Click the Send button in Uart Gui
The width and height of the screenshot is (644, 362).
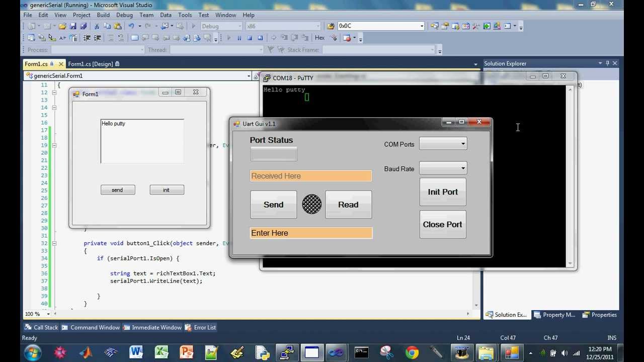pyautogui.click(x=273, y=205)
